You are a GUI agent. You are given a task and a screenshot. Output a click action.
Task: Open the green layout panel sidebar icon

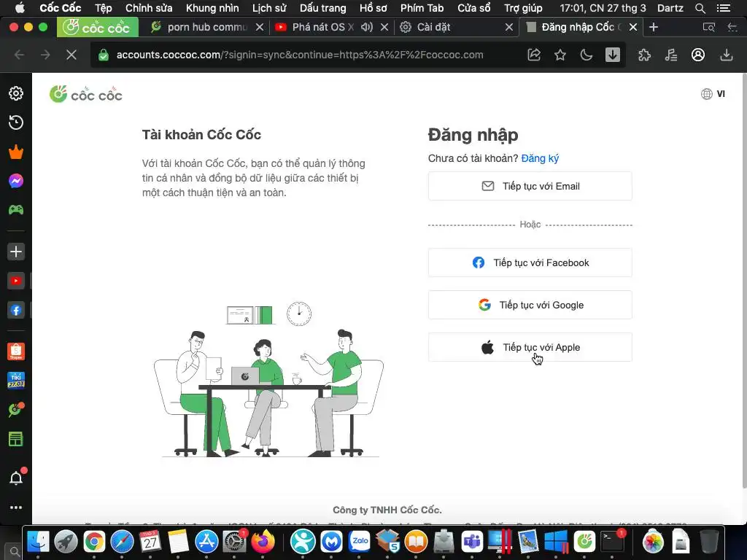pos(16,439)
